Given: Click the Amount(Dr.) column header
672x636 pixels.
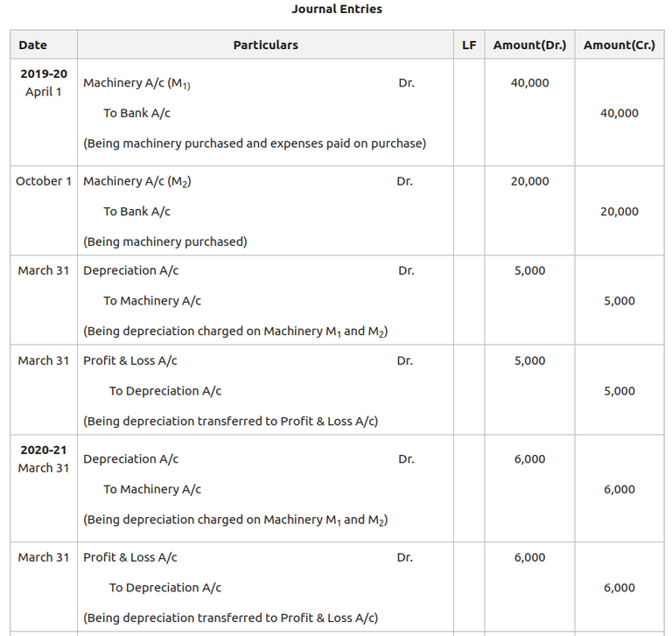Looking at the screenshot, I should (529, 45).
